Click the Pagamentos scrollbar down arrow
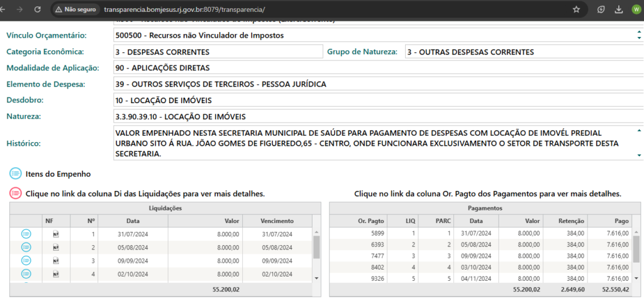Screen dimensions: 644x301 coord(636,278)
